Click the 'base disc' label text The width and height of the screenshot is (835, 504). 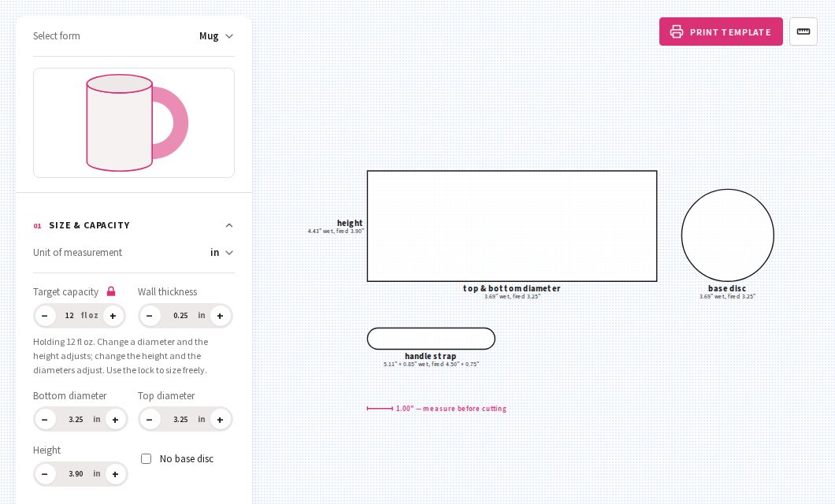click(727, 288)
